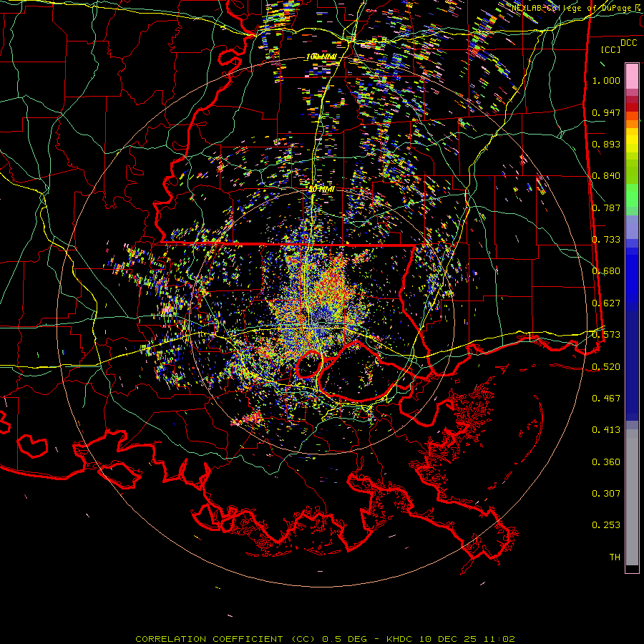Click the [CC] label above the color bar
The height and width of the screenshot is (644, 644).
coord(611,49)
